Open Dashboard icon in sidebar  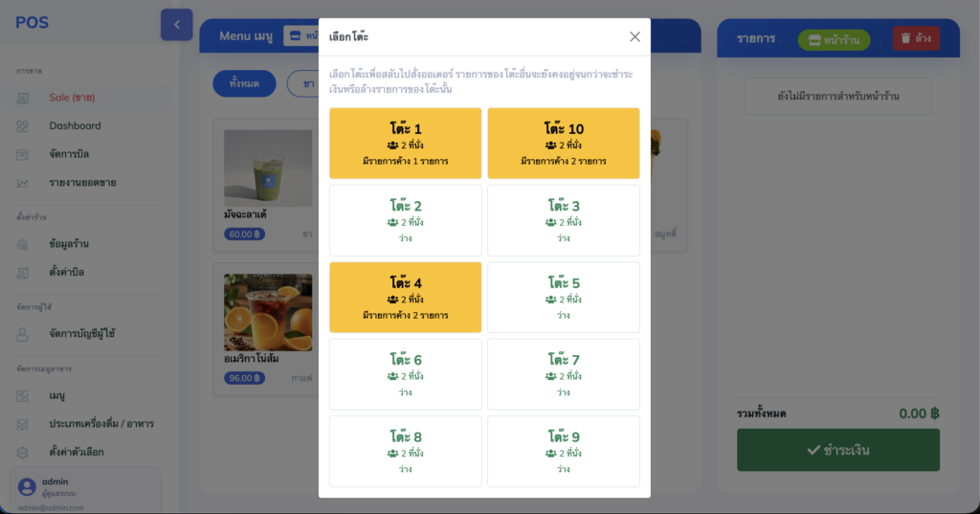point(23,125)
